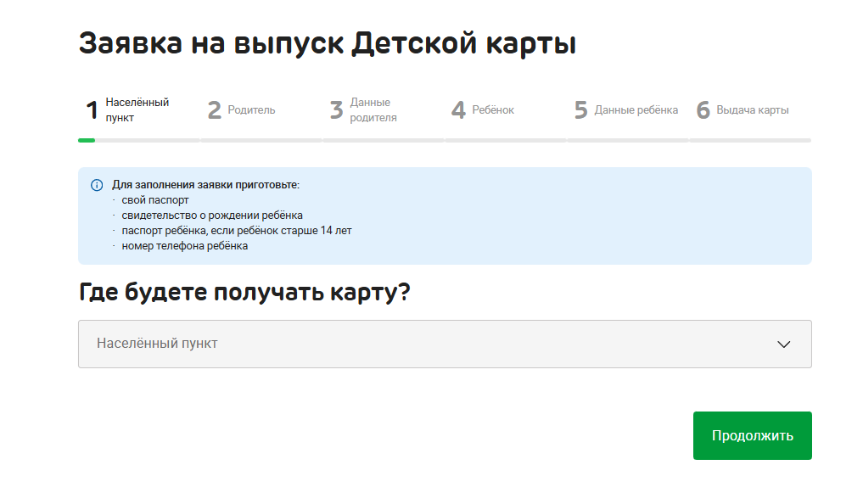The width and height of the screenshot is (863, 504).
Task: Click the item номер телефона ребёнка
Action: [x=185, y=246]
